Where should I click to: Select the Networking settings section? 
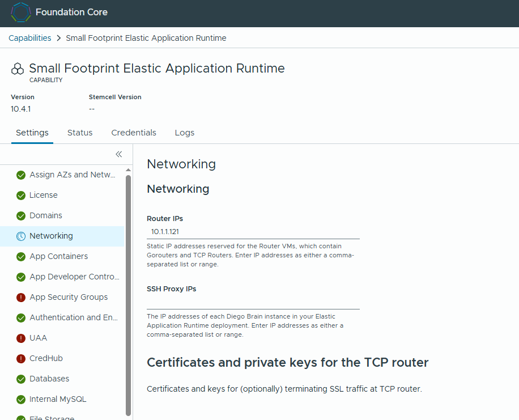(62, 236)
